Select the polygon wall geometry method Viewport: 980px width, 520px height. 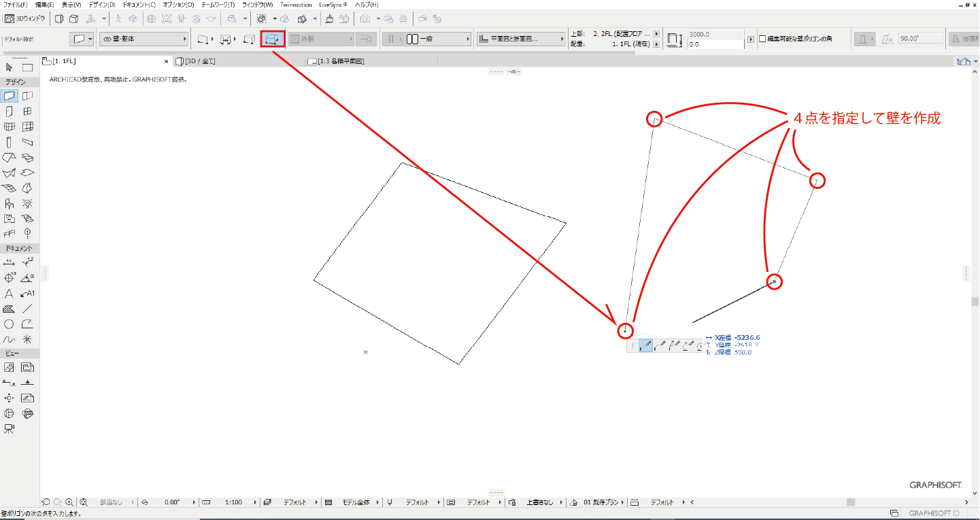pyautogui.click(x=273, y=39)
